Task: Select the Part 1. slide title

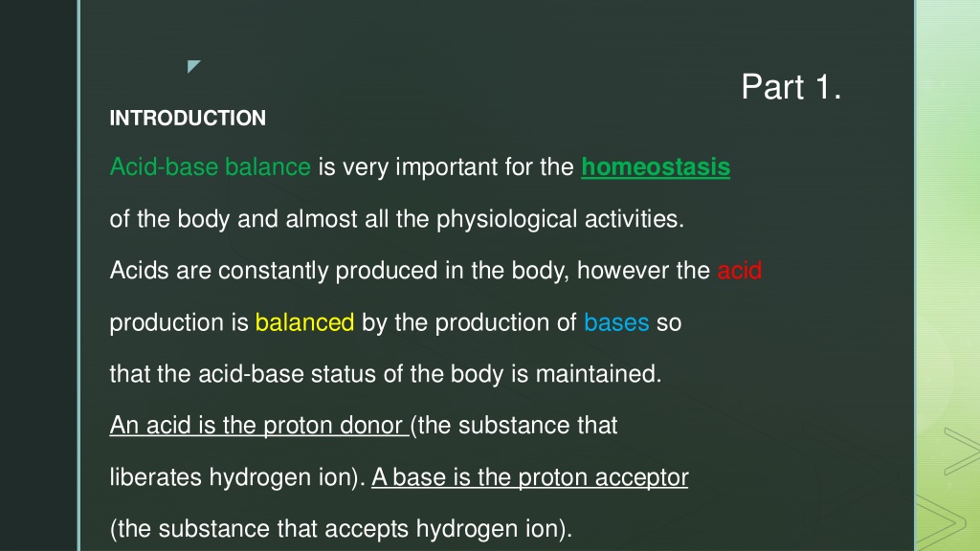Action: pyautogui.click(x=791, y=86)
